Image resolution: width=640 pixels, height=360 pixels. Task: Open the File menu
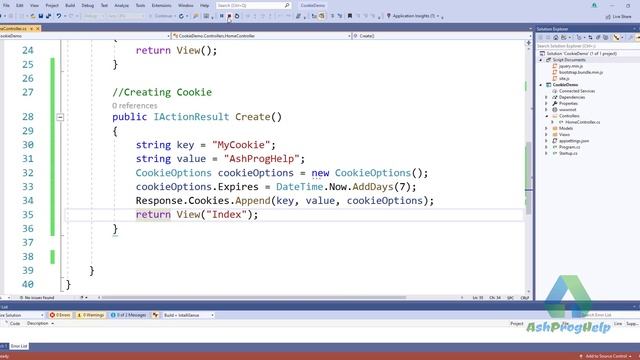(6, 5)
